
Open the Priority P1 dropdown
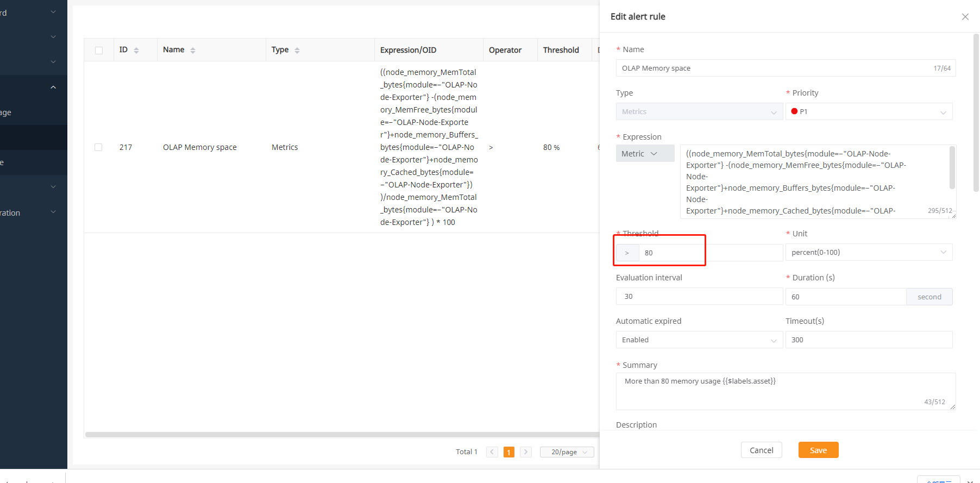coord(869,112)
